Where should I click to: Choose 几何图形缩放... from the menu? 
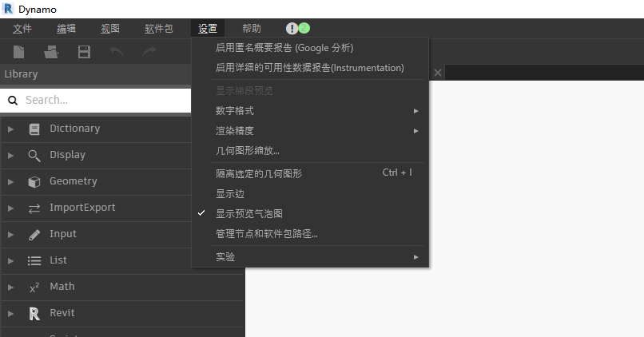(x=310, y=151)
